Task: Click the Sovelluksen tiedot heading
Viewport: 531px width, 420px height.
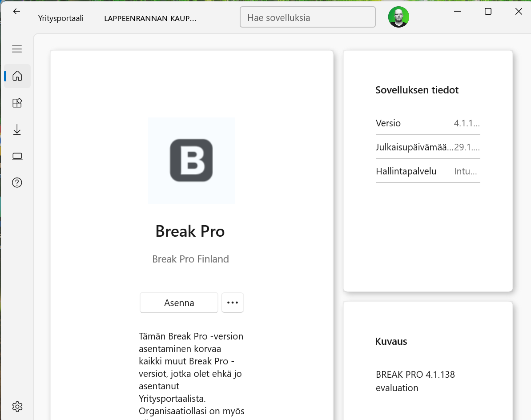Action: [417, 90]
